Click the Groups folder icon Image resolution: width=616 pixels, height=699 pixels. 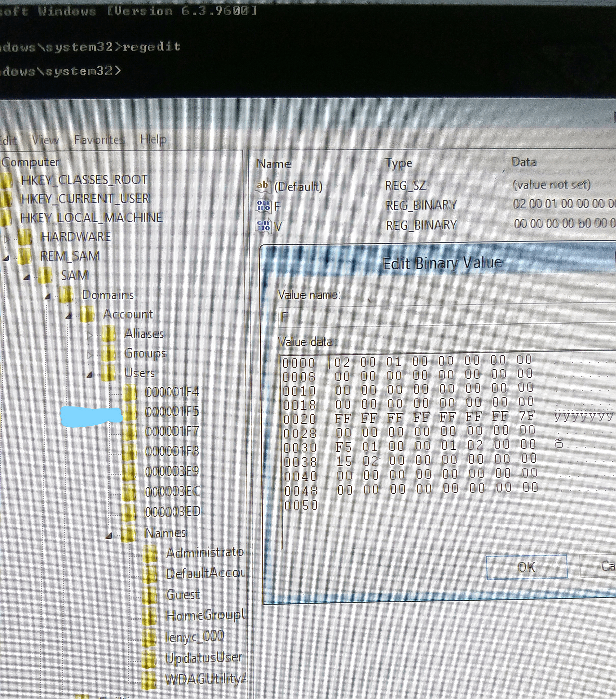coord(109,354)
